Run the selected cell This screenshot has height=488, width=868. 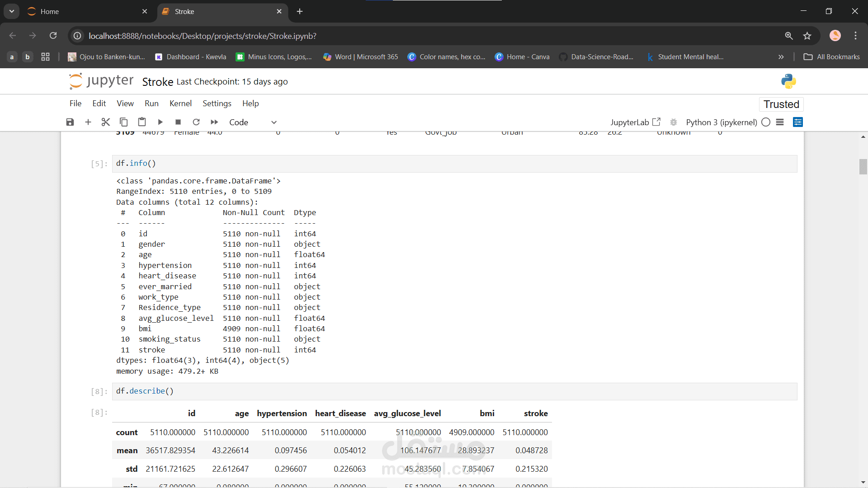160,122
